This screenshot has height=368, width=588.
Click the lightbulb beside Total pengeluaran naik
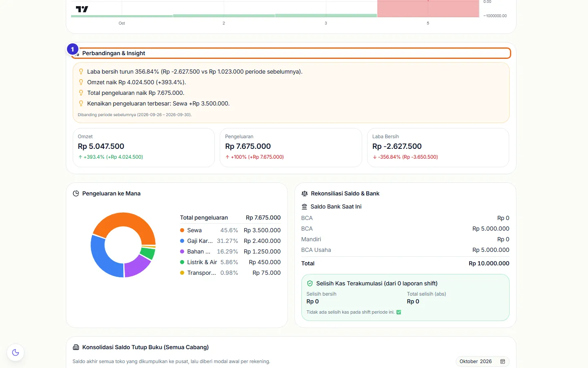pyautogui.click(x=81, y=93)
